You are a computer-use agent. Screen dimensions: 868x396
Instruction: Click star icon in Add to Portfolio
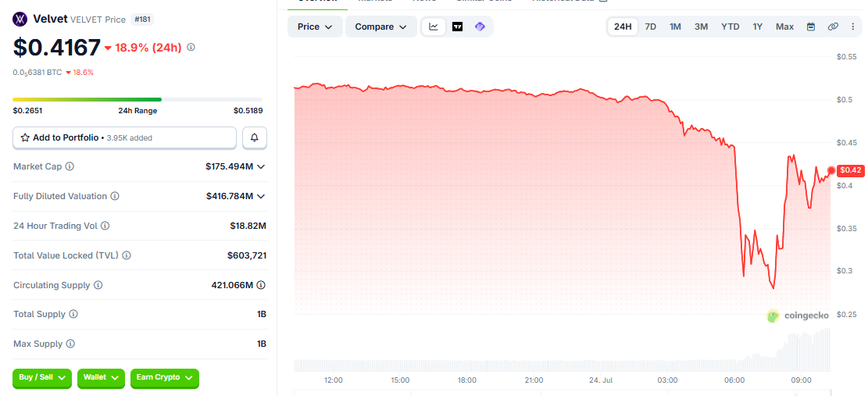(25, 137)
